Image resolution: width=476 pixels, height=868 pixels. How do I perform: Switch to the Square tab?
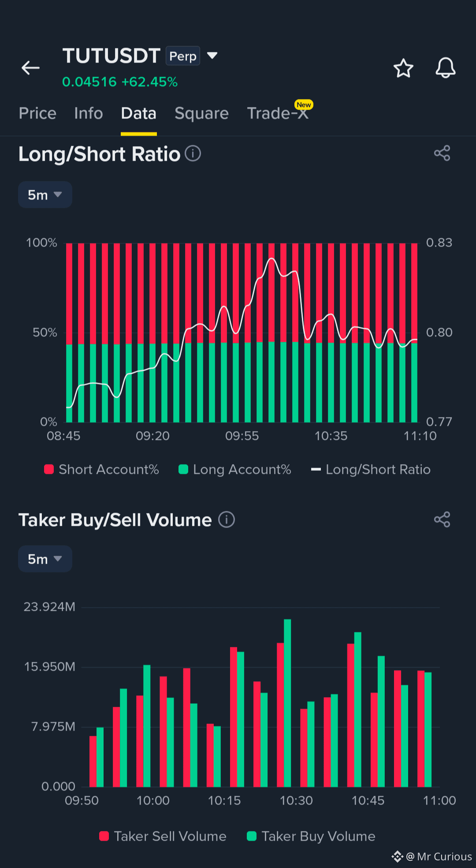coord(201,113)
